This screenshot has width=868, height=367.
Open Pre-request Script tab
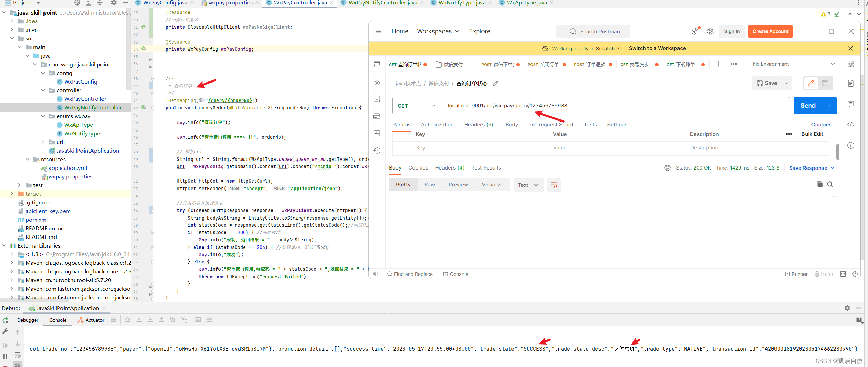click(x=550, y=125)
